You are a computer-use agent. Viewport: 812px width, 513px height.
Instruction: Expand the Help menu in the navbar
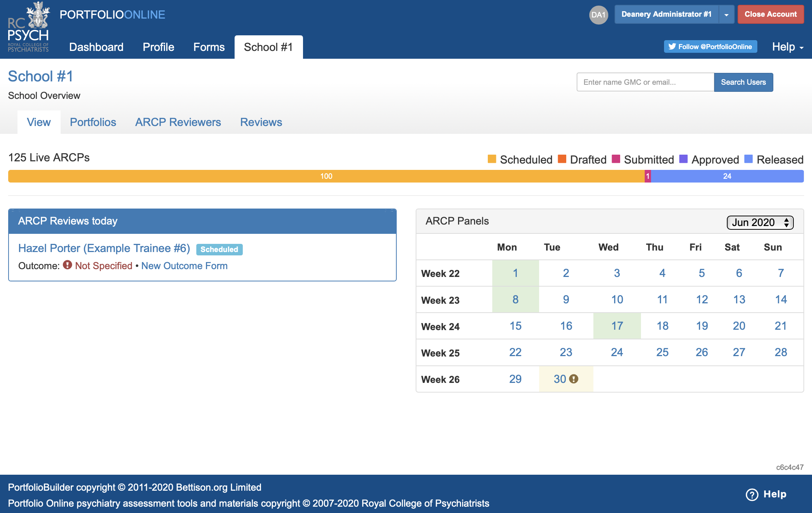point(787,47)
